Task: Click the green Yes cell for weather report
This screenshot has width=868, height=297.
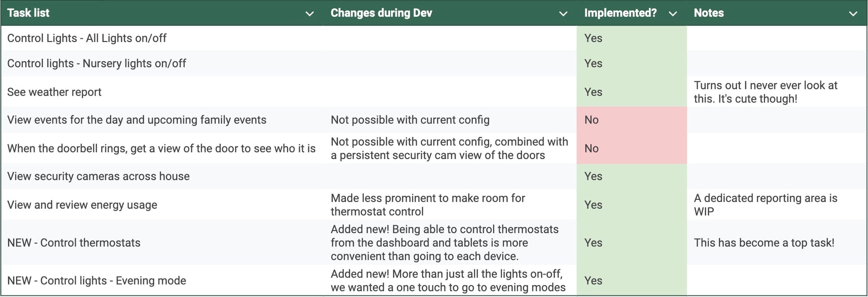Action: (631, 92)
